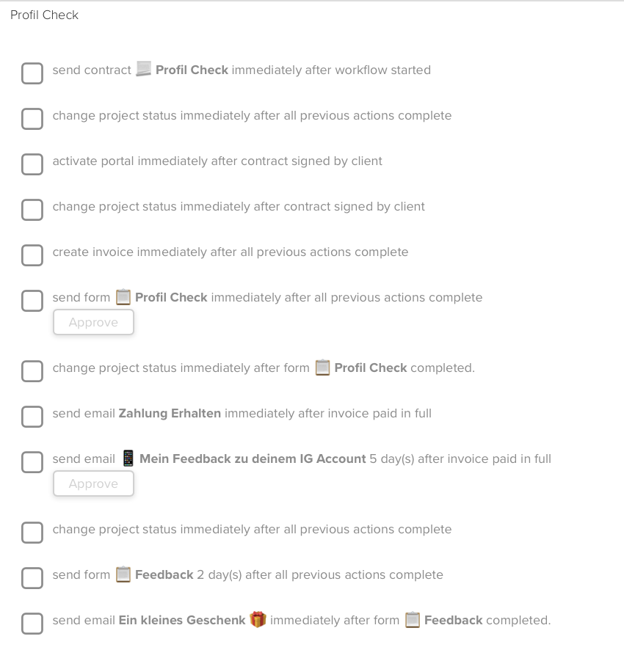
Task: Click the Profil Check workflow title
Action: (x=44, y=15)
